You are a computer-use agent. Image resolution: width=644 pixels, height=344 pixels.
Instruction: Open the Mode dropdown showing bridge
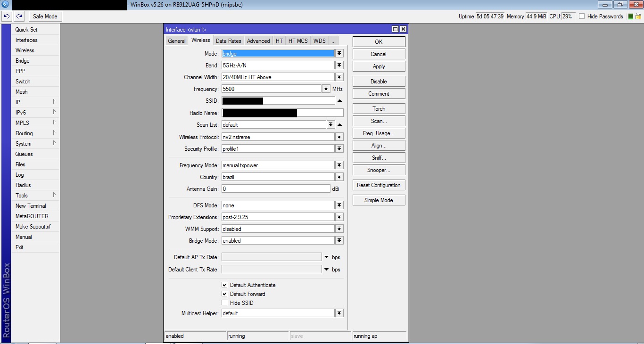pos(339,54)
